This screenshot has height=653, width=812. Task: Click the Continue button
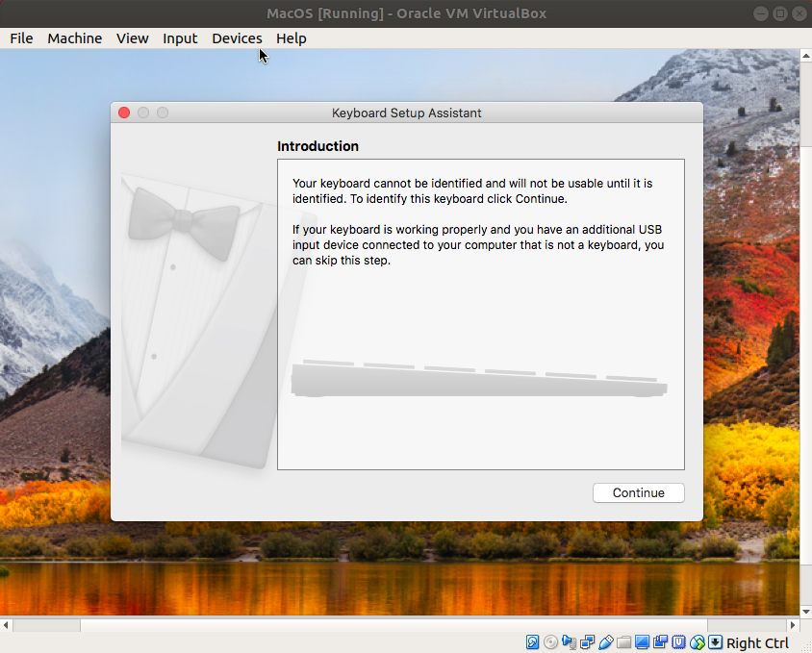coord(639,492)
